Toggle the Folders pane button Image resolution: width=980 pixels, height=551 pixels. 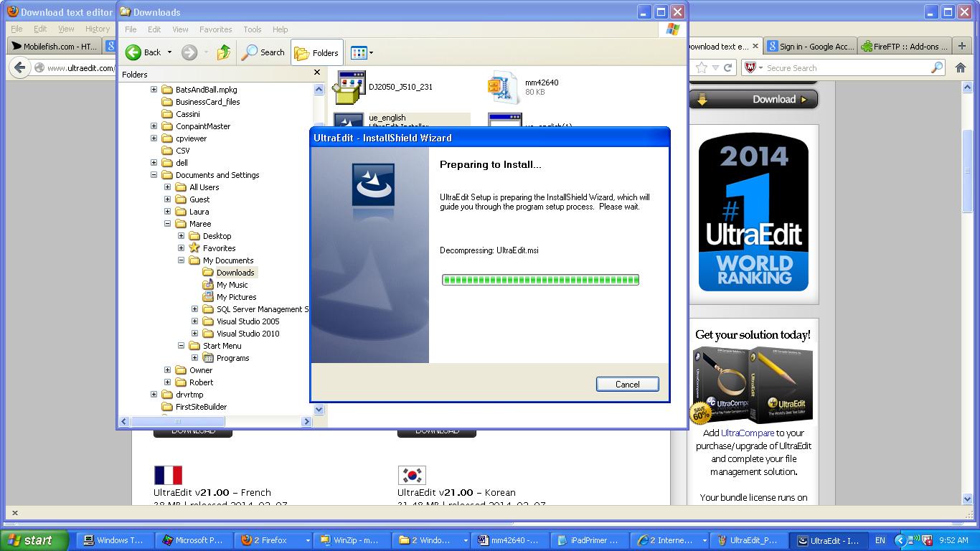point(316,52)
